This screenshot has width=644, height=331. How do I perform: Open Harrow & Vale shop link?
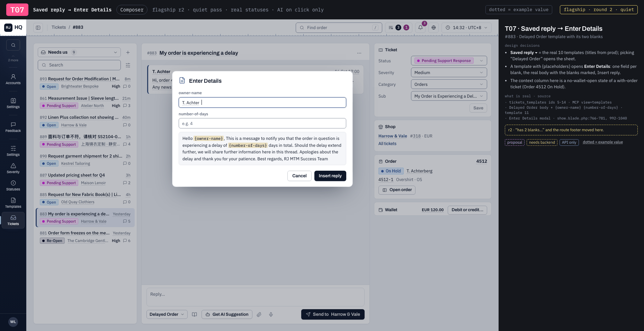pyautogui.click(x=393, y=136)
